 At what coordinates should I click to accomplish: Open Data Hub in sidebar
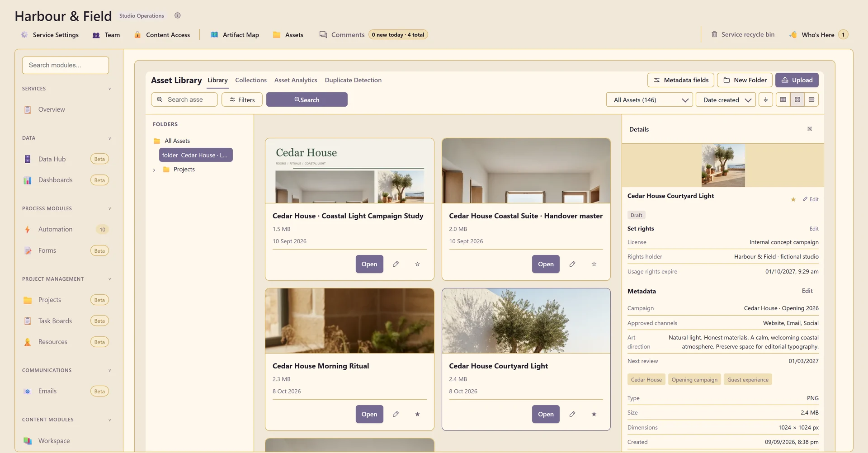pos(66,159)
